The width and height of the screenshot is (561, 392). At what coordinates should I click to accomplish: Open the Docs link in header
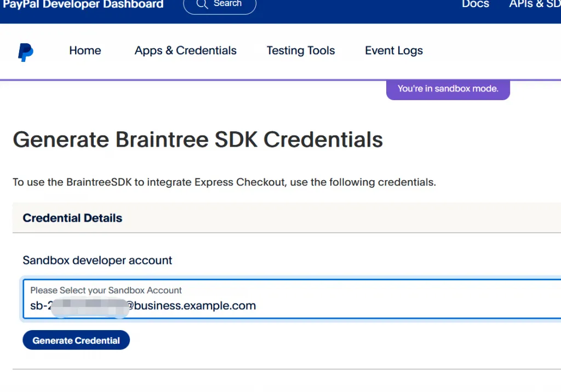[x=475, y=4]
